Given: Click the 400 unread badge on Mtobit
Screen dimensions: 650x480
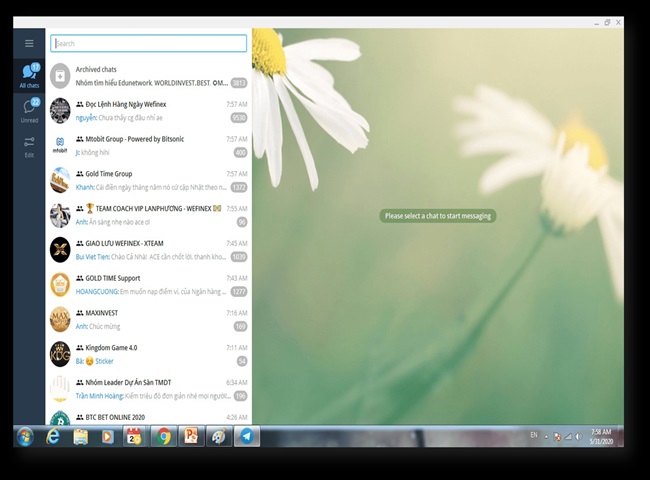Looking at the screenshot, I should (240, 153).
